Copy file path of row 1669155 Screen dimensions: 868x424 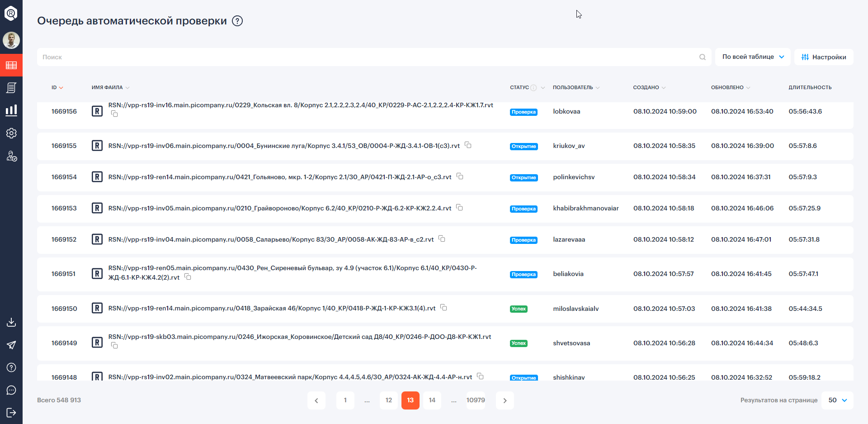pos(468,145)
